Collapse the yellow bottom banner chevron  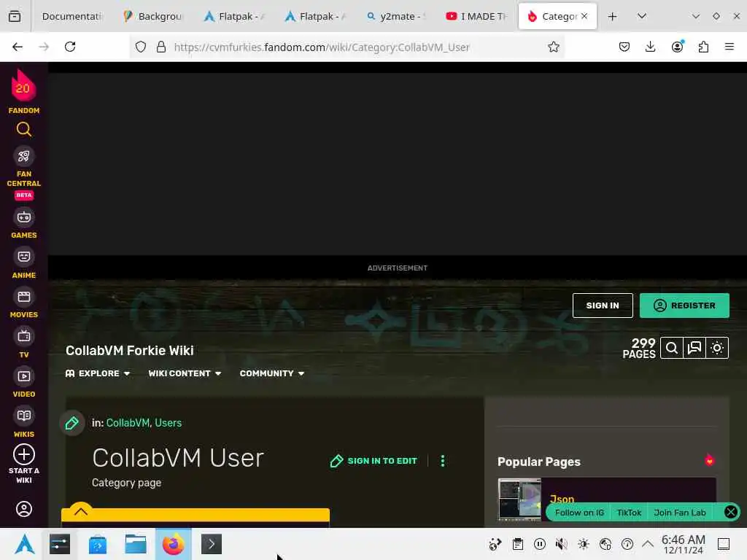[x=81, y=511]
